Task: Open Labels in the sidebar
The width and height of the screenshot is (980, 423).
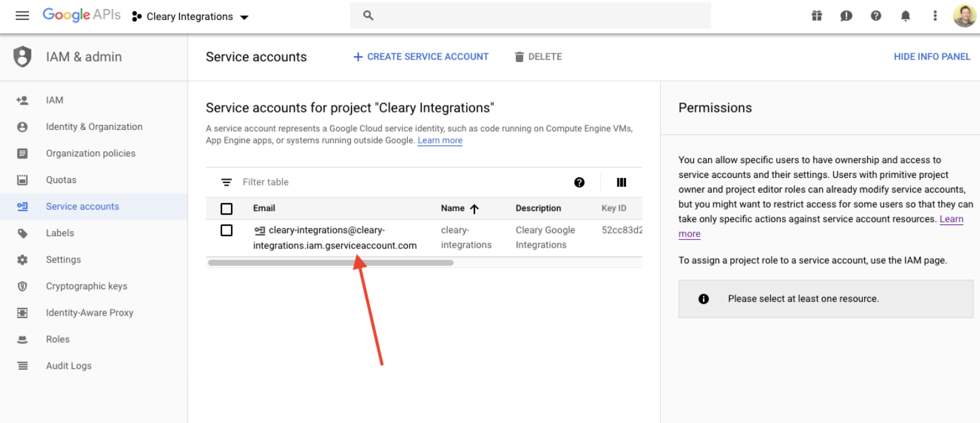Action: [60, 233]
